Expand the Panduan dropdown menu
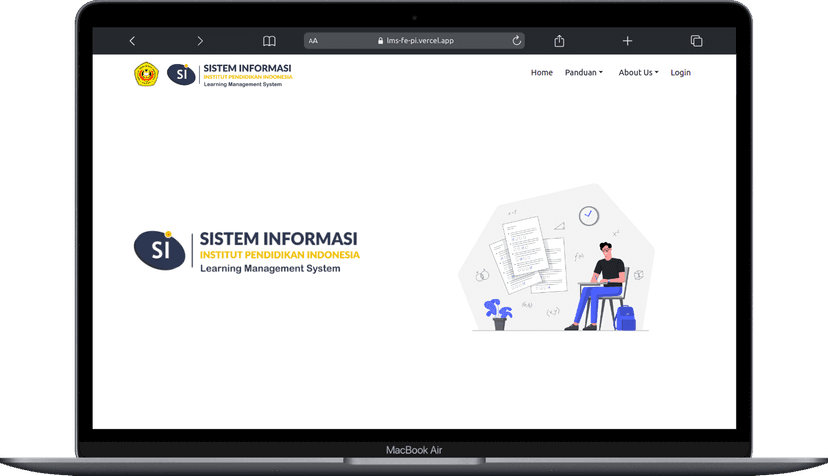 (584, 72)
